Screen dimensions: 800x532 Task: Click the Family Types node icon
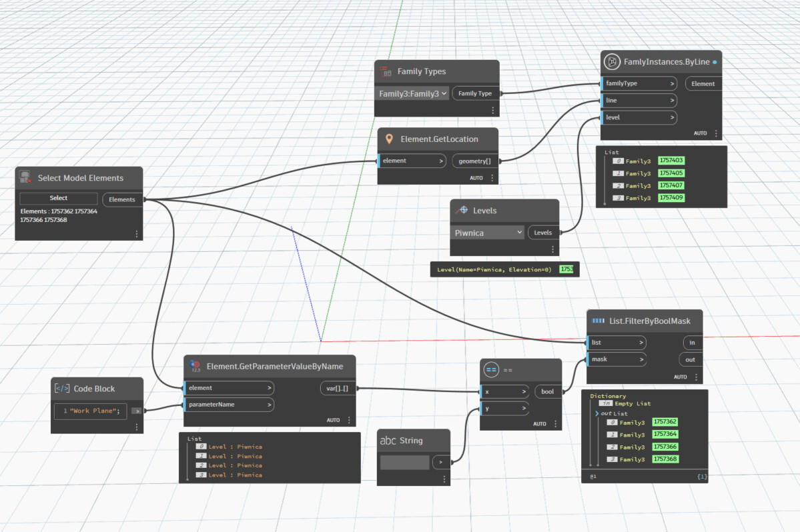point(386,71)
